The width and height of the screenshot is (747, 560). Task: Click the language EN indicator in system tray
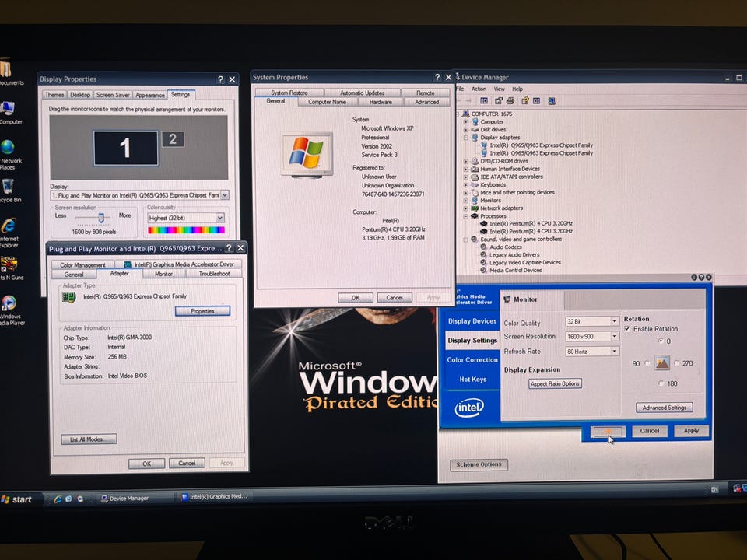[714, 489]
